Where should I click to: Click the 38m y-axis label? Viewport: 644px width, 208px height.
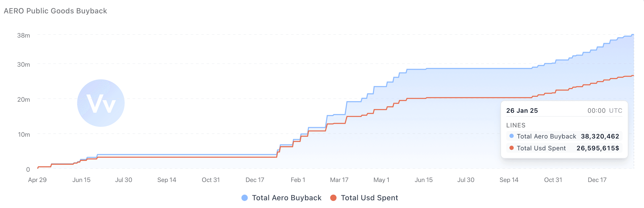pos(23,36)
